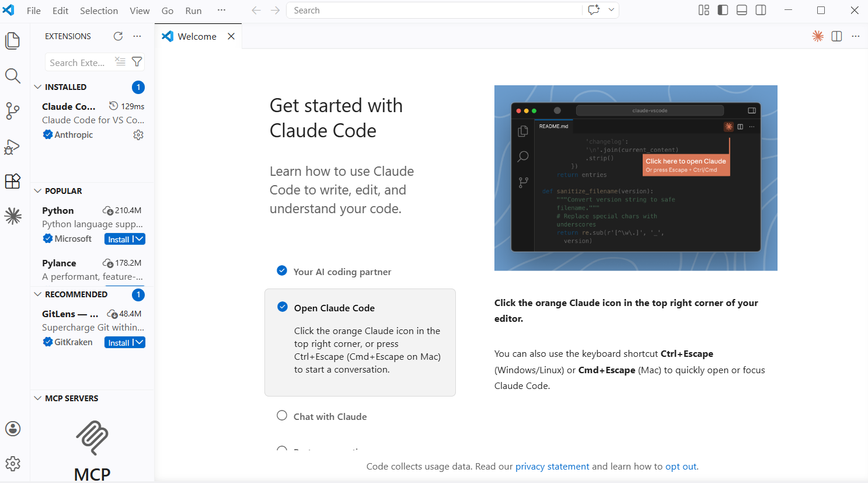The image size is (868, 483).
Task: Open the Claude Code sidebar spark icon
Action: 13,216
